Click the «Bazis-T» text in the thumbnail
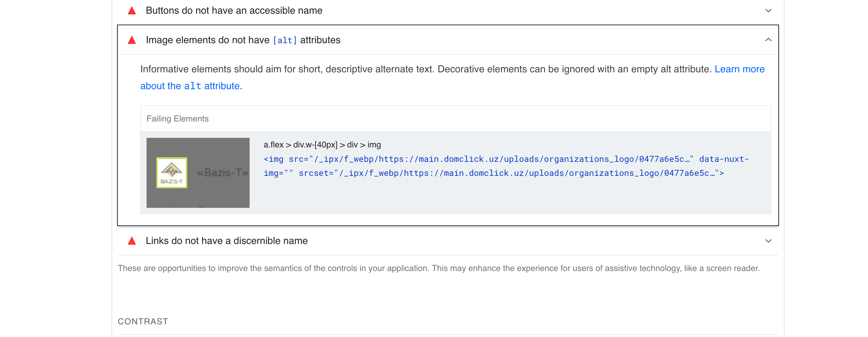 tap(223, 173)
